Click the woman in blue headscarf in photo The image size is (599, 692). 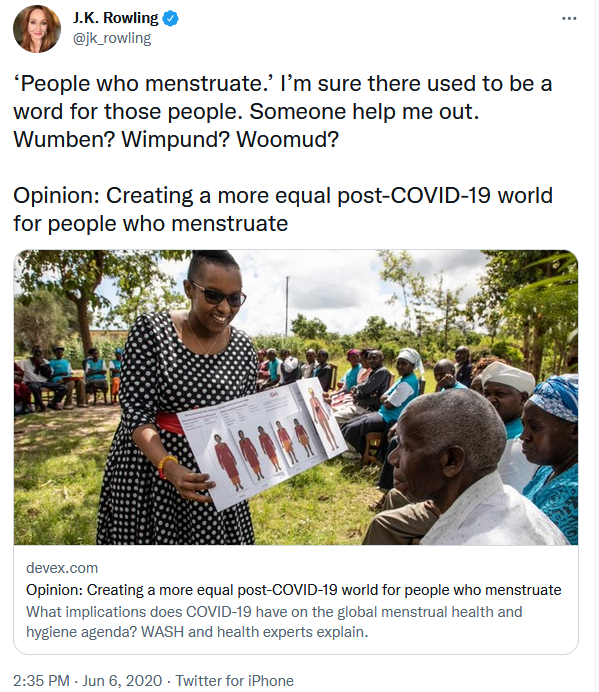click(x=550, y=455)
